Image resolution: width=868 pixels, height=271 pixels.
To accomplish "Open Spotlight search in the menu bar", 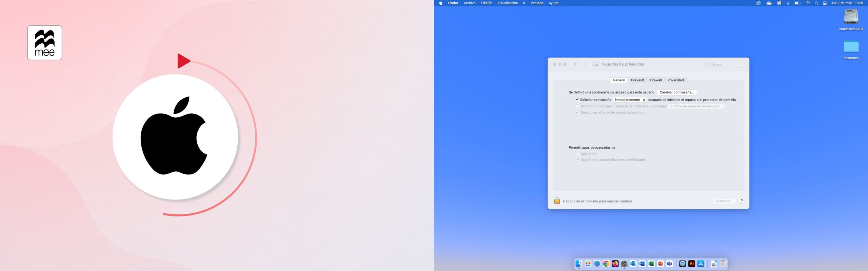I will [816, 3].
